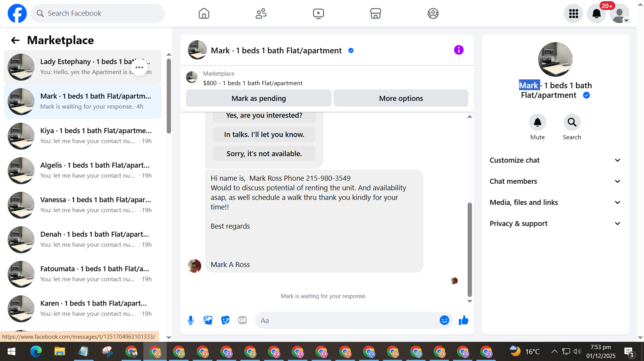Open the Denah conversation
This screenshot has height=361, width=644.
[x=82, y=240]
